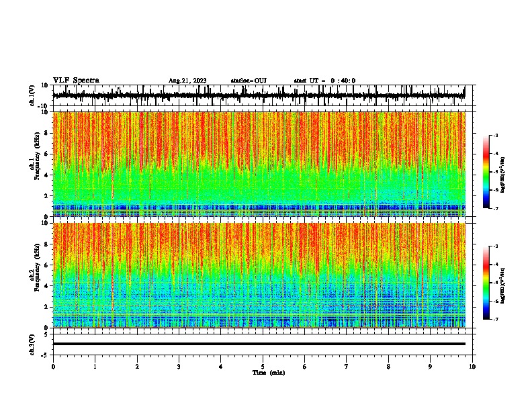Click time axis tick label "5"
Screen dimensions: 532x411
pyautogui.click(x=263, y=367)
